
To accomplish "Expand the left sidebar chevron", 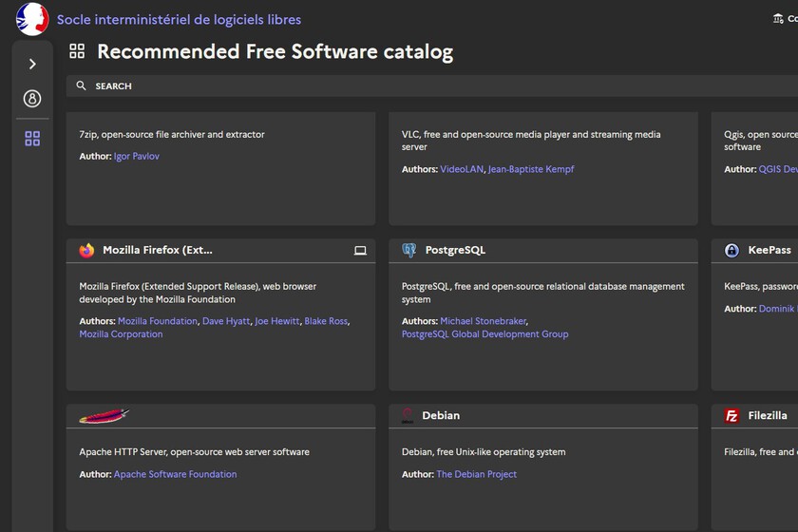I will tap(32, 64).
